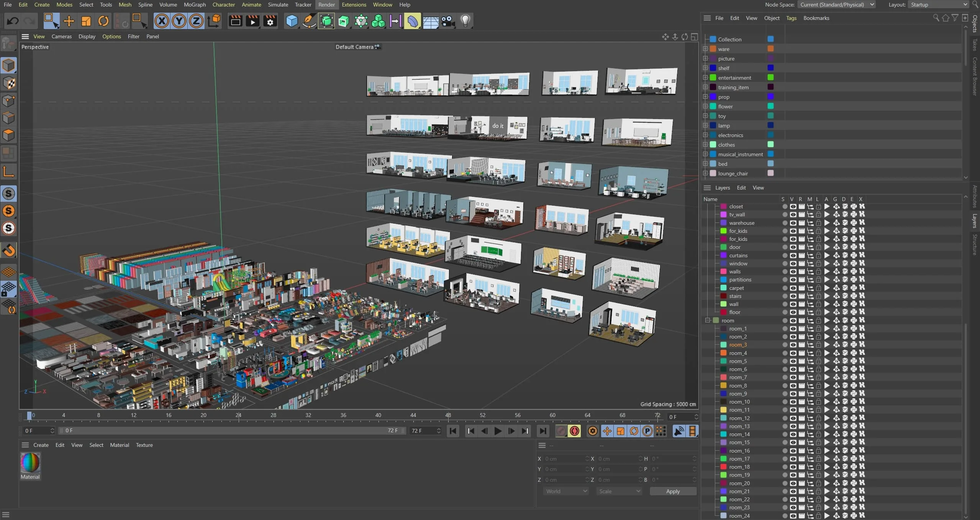Select Polygons mode icon
The image size is (980, 520).
coord(8,135)
